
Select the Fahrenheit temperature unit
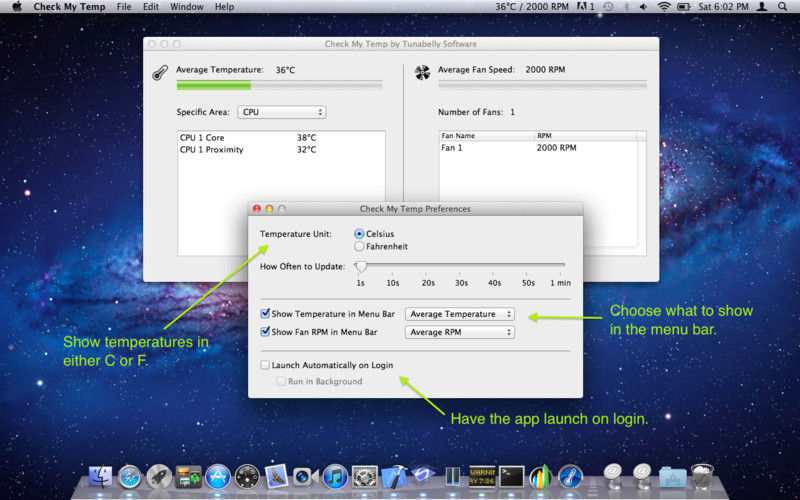pos(359,246)
